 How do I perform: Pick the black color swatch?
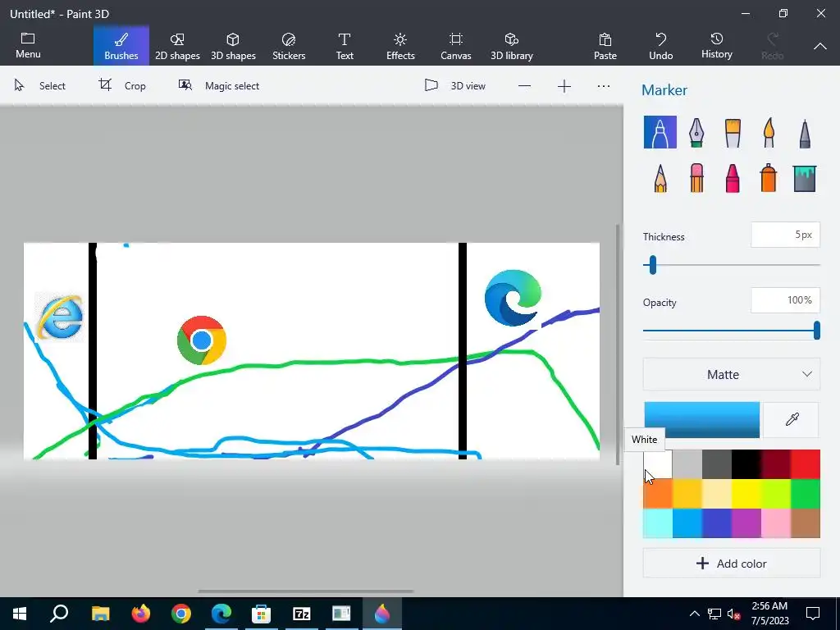tap(746, 464)
